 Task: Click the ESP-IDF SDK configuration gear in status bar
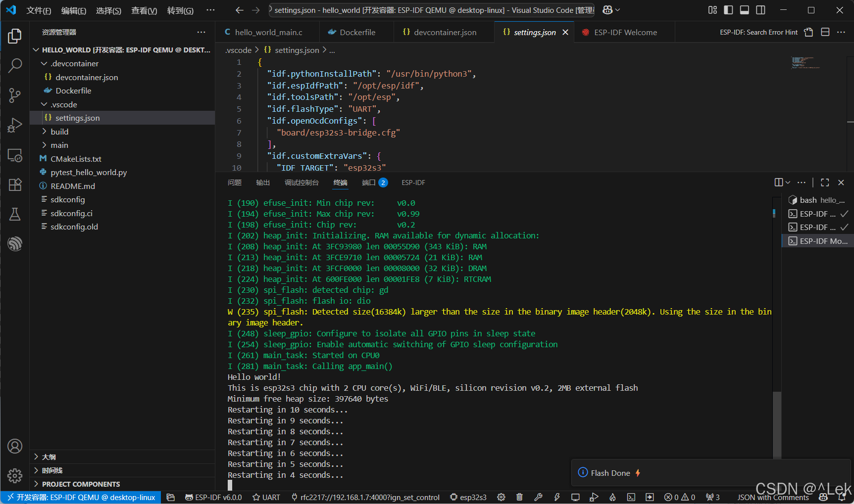click(501, 497)
